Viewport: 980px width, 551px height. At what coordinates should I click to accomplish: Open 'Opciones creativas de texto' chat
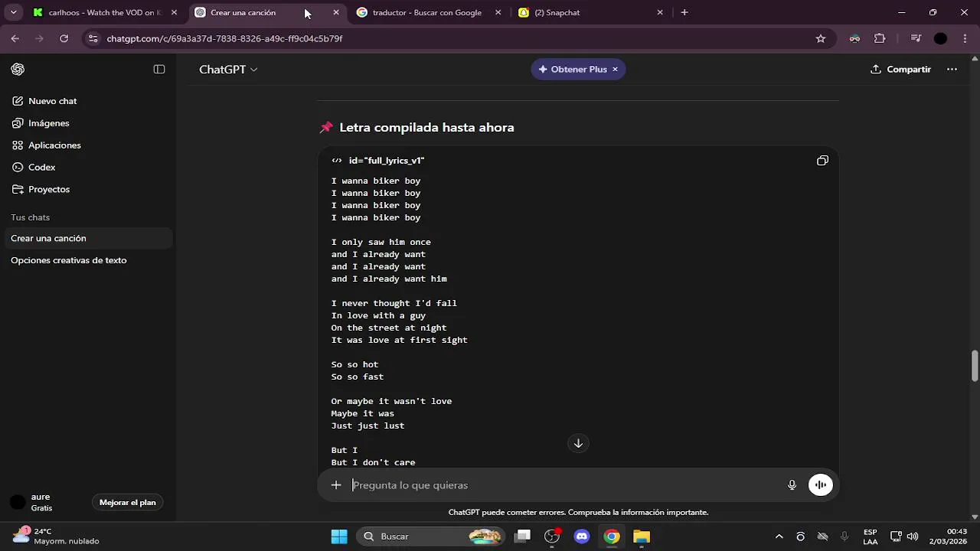click(68, 261)
